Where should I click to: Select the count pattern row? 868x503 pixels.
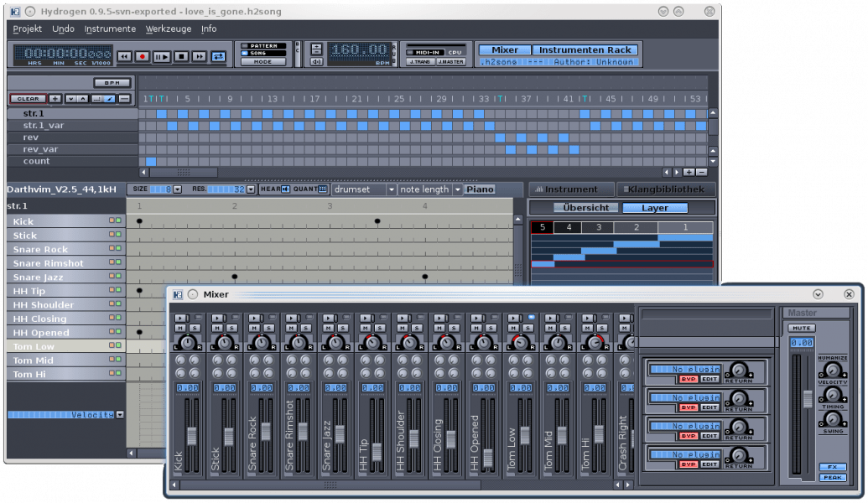click(x=72, y=161)
